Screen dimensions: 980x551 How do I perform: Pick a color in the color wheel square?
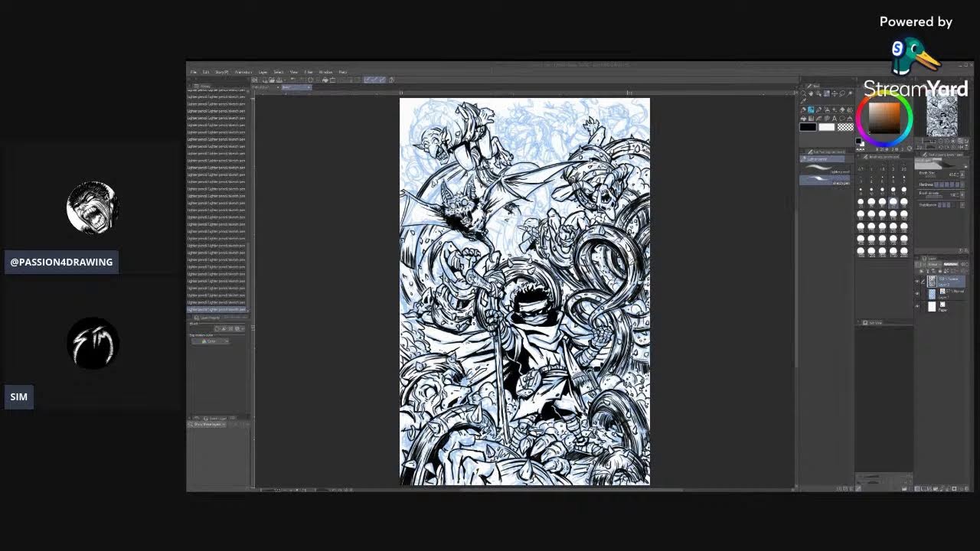coord(884,117)
